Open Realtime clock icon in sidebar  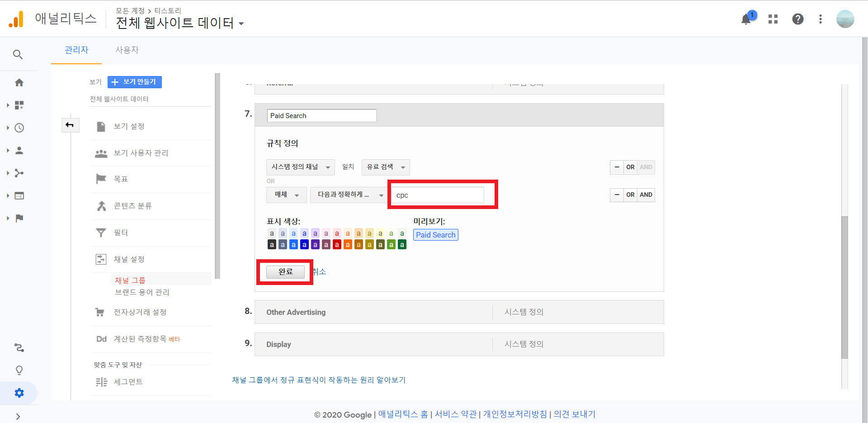point(19,128)
